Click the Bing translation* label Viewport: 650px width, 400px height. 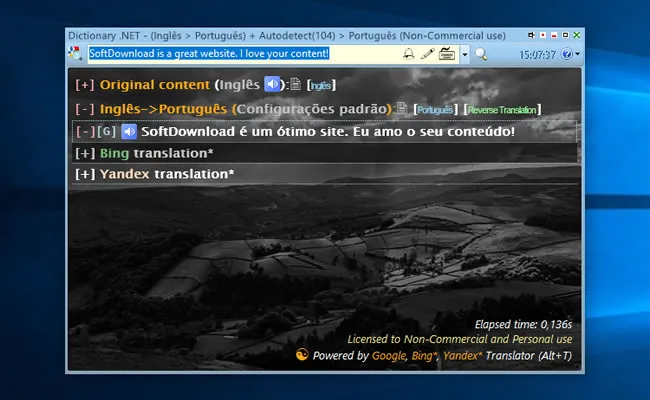157,153
